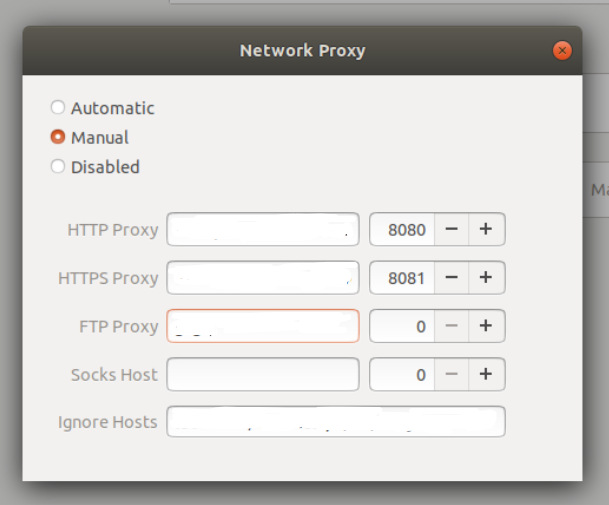The width and height of the screenshot is (609, 505).
Task: Click the HTTP Proxy address field
Action: 262,230
